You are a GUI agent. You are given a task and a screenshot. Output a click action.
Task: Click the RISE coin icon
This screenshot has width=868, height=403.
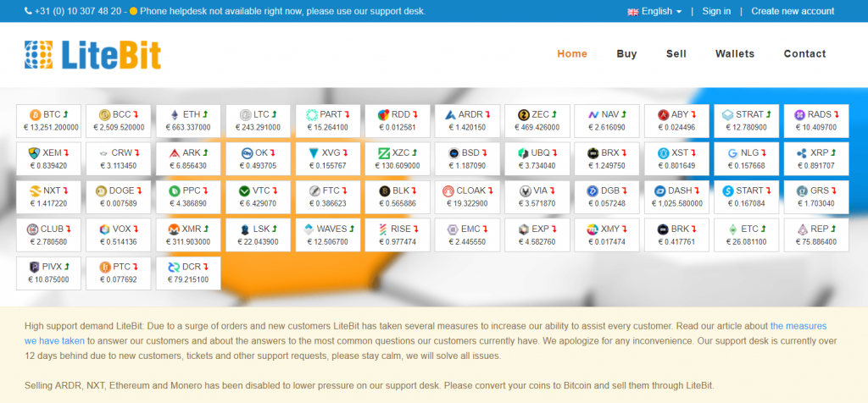(382, 229)
